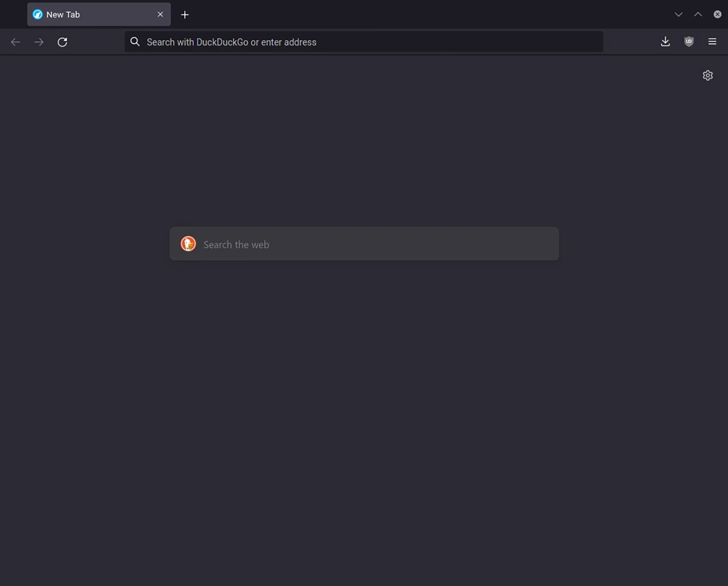The height and width of the screenshot is (586, 728).
Task: Open a new tab with plus button
Action: coord(185,15)
